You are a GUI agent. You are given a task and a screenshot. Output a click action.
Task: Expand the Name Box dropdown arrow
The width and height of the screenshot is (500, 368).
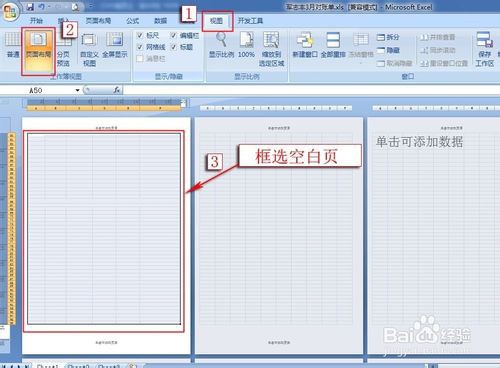(x=77, y=90)
